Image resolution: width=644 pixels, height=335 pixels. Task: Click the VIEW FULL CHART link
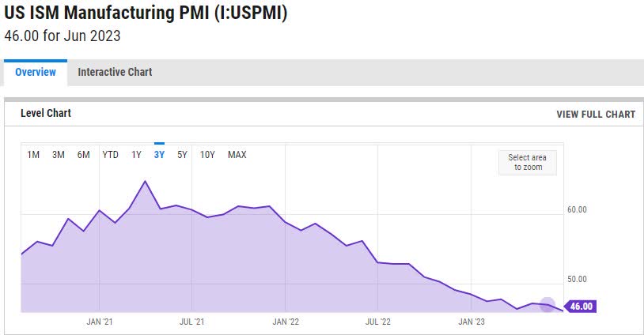(595, 115)
